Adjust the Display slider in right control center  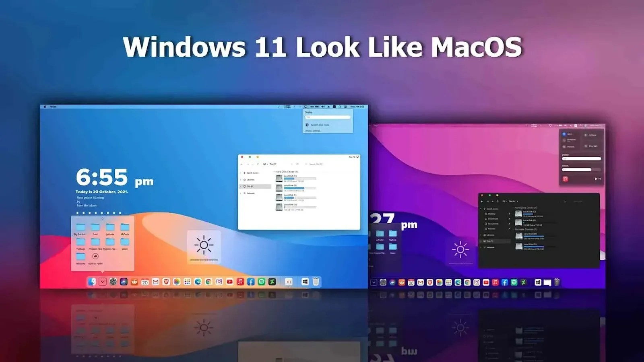coord(581,159)
